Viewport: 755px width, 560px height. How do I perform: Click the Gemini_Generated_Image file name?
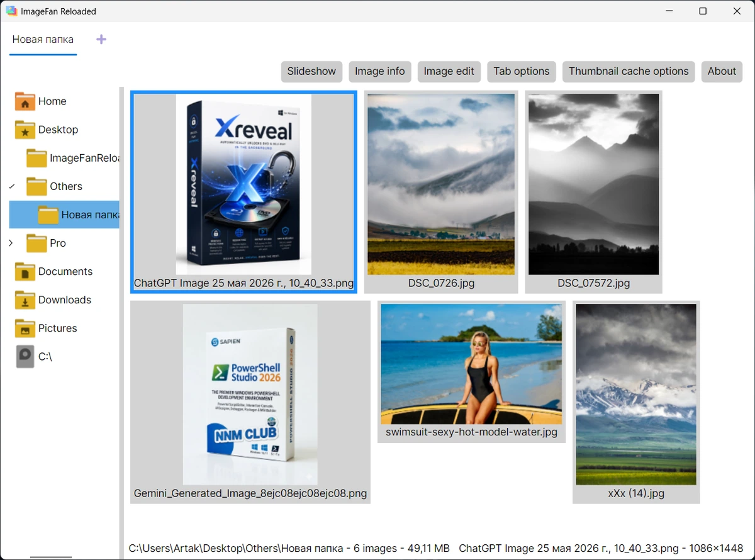pyautogui.click(x=250, y=493)
